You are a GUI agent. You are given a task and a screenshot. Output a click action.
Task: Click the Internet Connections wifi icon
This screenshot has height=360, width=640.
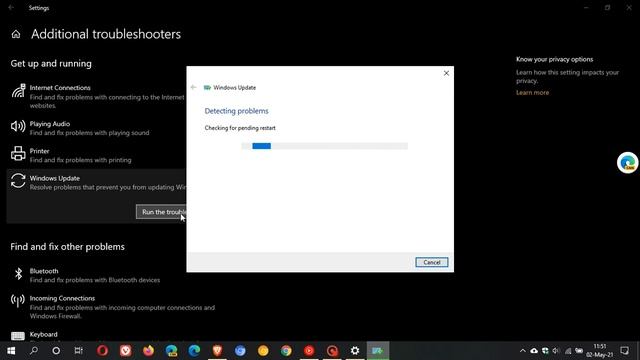pyautogui.click(x=18, y=91)
